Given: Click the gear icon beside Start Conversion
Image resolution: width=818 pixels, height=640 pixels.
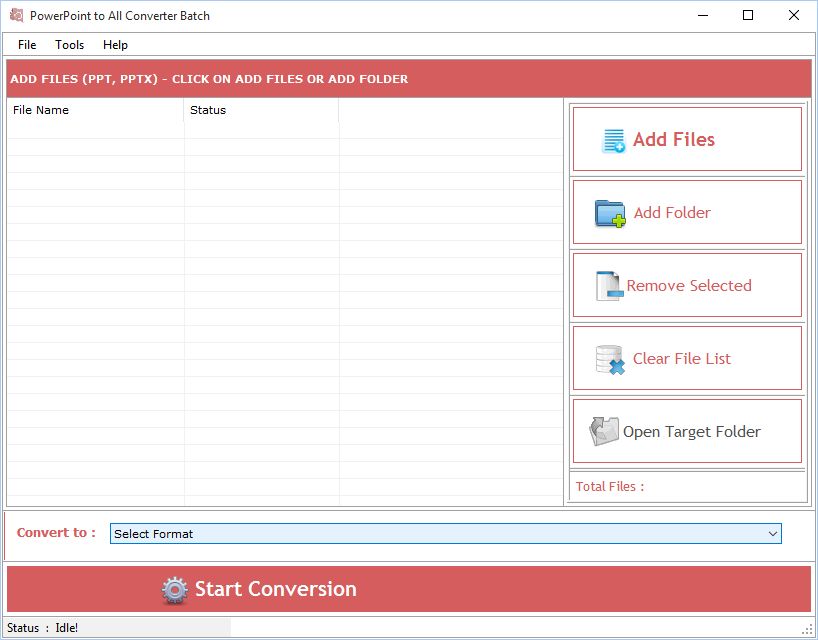Looking at the screenshot, I should tap(174, 590).
